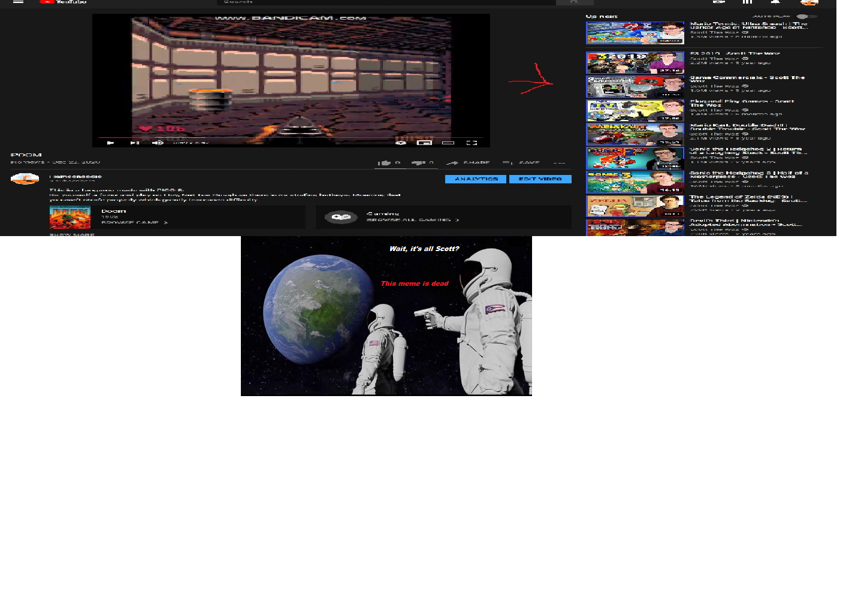
Task: Like the video with thumbs up
Action: pyautogui.click(x=385, y=162)
